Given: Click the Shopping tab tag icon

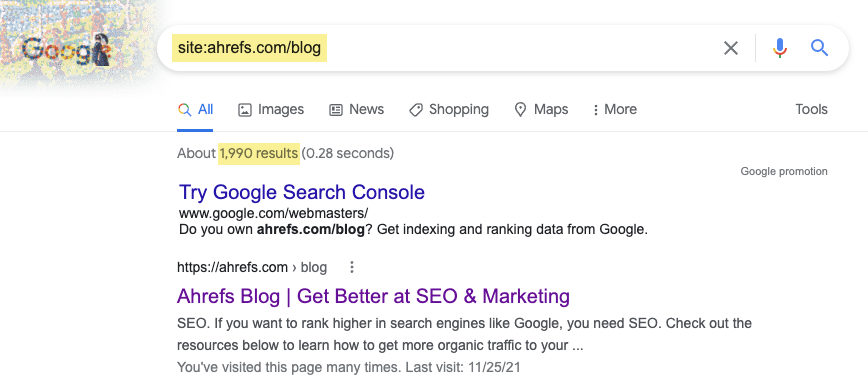Looking at the screenshot, I should pos(416,110).
